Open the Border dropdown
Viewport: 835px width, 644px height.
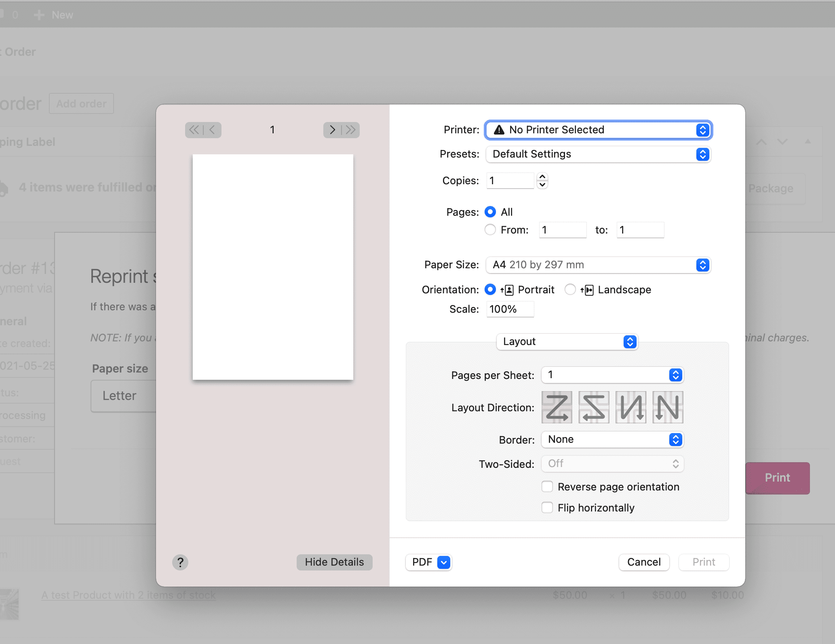point(612,440)
